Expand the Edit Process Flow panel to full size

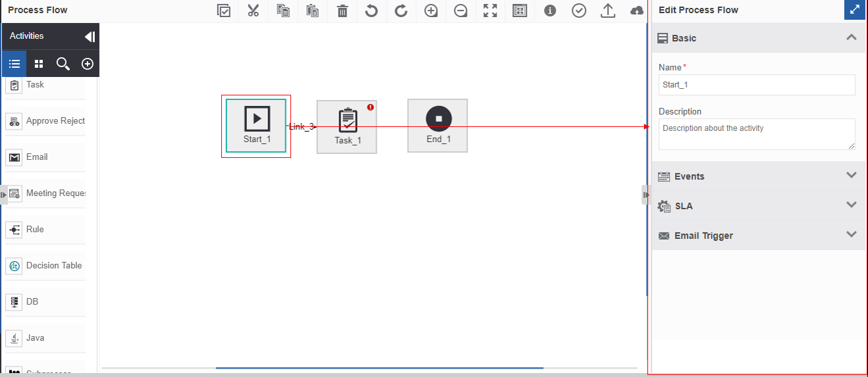point(854,10)
